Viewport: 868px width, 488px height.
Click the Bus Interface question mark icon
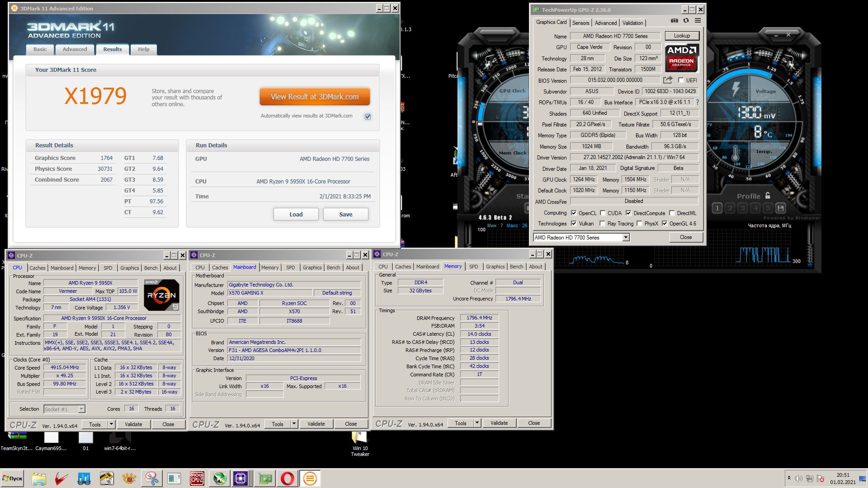[697, 102]
